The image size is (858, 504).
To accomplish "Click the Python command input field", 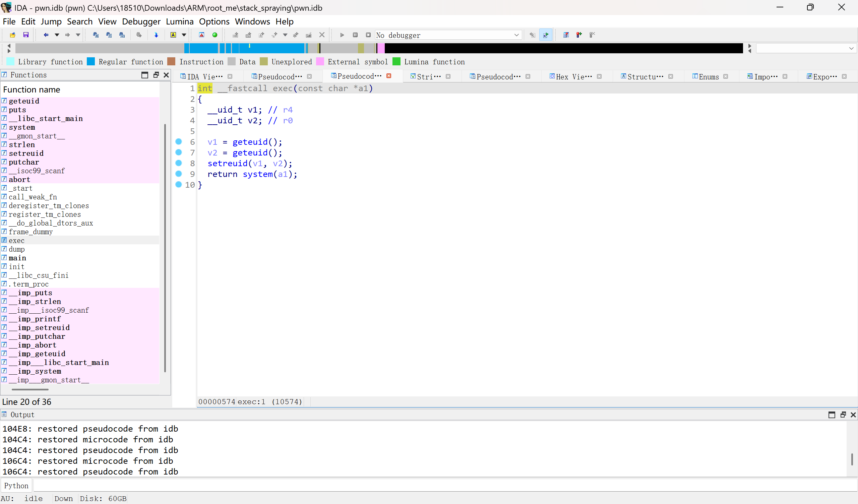I will 445,486.
